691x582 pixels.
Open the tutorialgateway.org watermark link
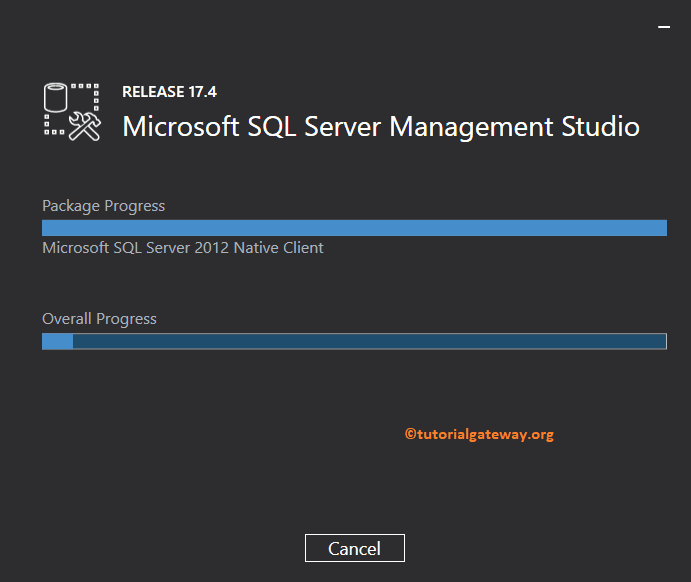tap(484, 434)
